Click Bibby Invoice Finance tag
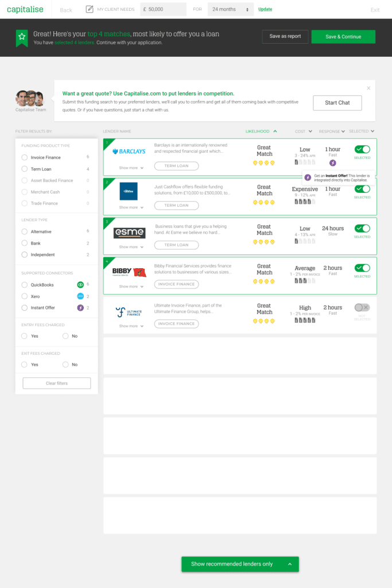Image resolution: width=392 pixels, height=588 pixels. pos(177,284)
